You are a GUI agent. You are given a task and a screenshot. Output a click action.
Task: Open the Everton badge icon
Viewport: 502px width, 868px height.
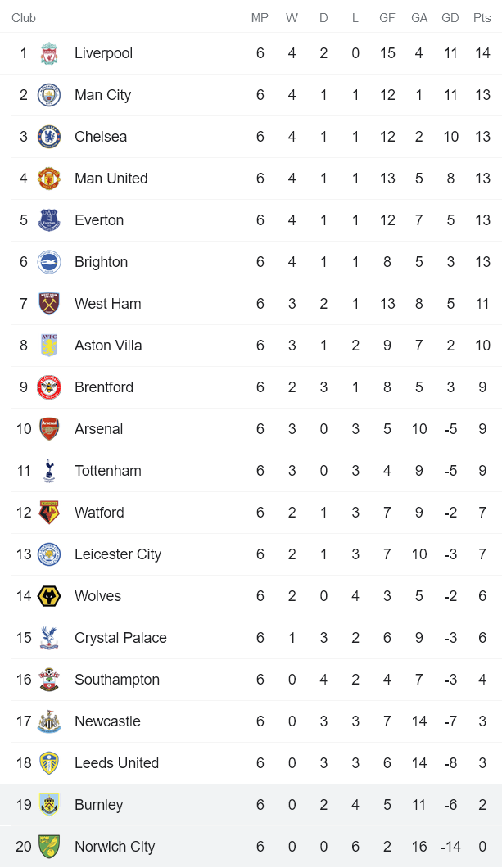[x=49, y=220]
